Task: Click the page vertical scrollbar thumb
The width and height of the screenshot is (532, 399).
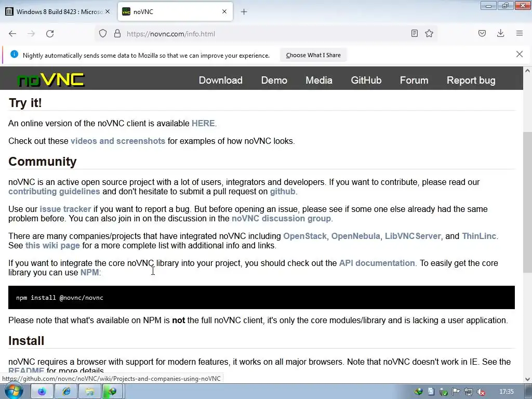Action: (527, 202)
